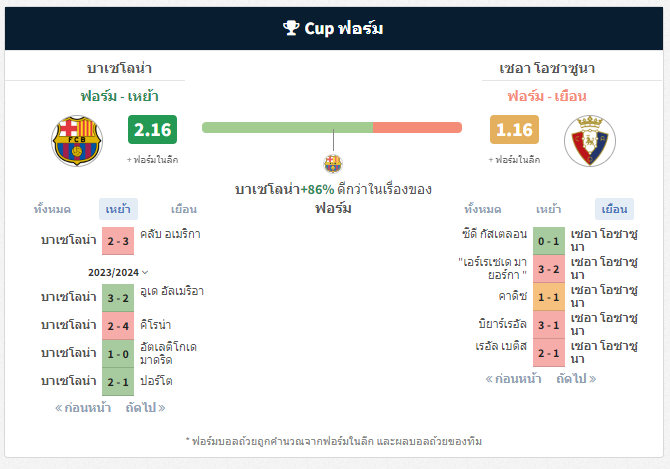Select the เหย้า tab under Barcelona

pos(118,209)
